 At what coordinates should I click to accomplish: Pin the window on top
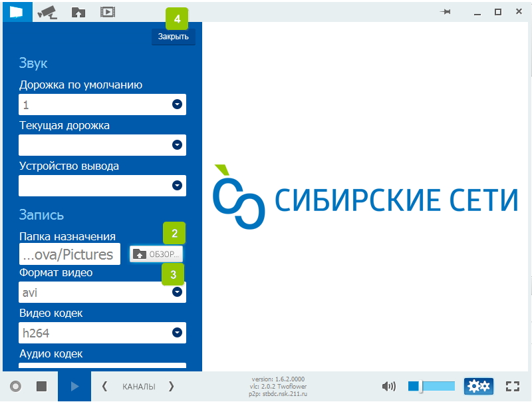click(446, 12)
